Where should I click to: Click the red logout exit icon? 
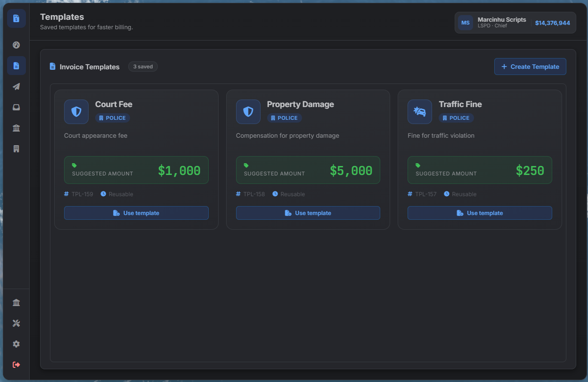click(x=16, y=365)
